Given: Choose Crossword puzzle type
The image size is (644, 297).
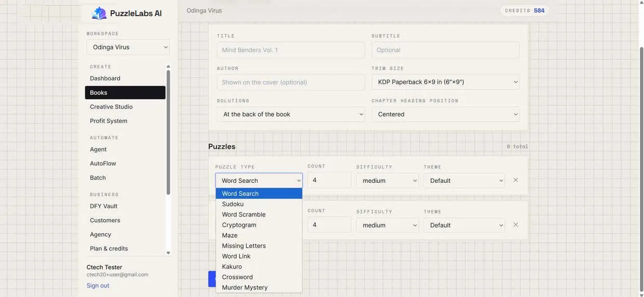Looking at the screenshot, I should pos(259,277).
